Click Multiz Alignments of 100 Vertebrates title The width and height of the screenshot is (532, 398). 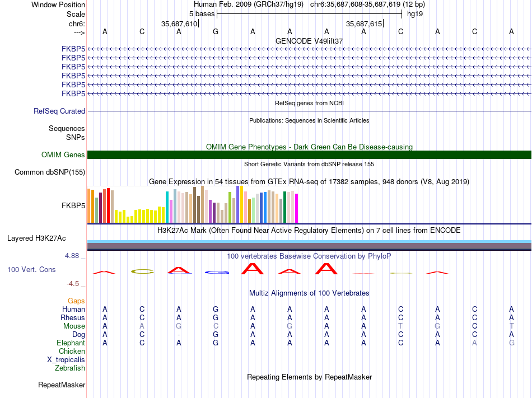(309, 293)
